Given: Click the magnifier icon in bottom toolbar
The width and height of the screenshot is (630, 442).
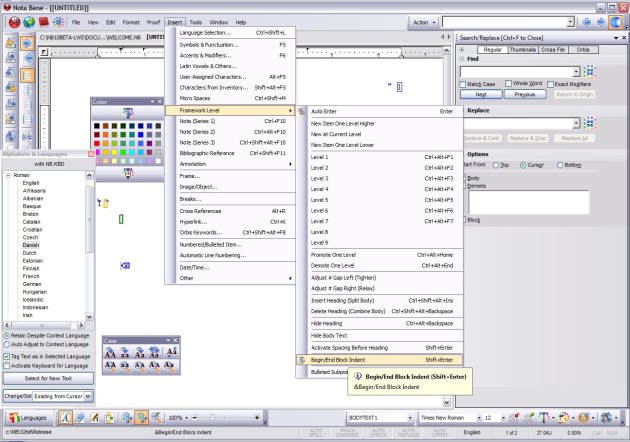Looking at the screenshot, I should tap(156, 418).
